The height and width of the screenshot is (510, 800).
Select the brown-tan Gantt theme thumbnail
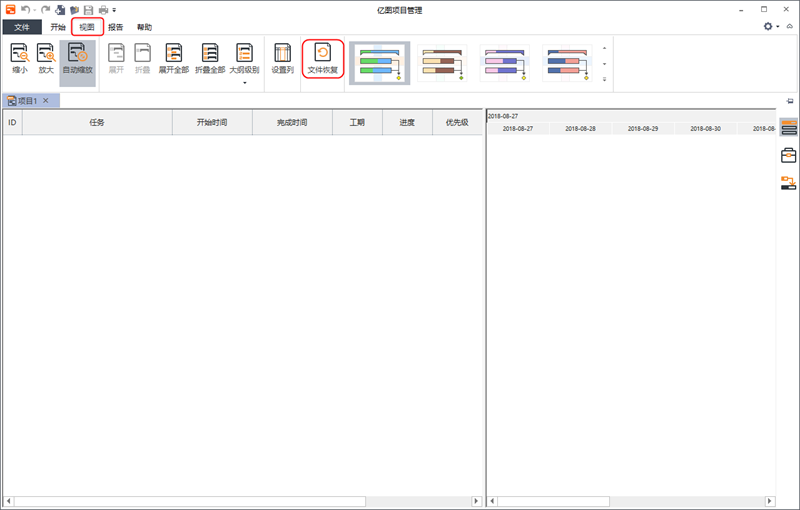click(x=442, y=63)
